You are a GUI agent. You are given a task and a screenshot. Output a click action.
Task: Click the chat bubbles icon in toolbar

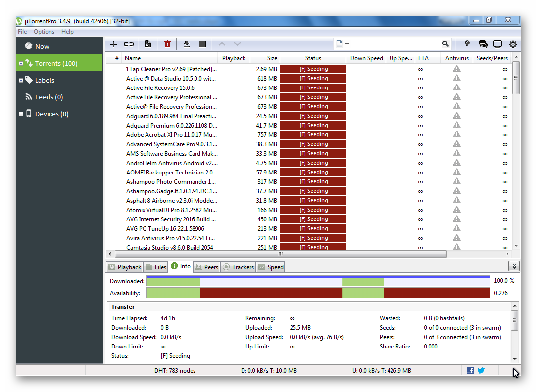pos(483,44)
